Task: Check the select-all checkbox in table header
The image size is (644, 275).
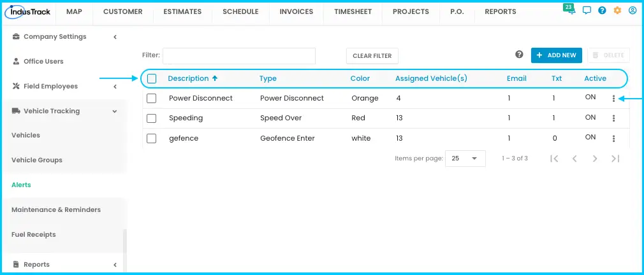Action: 152,78
